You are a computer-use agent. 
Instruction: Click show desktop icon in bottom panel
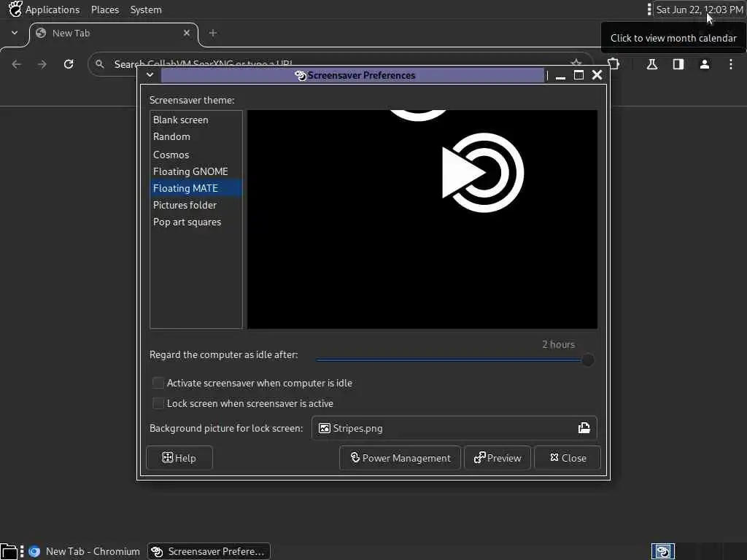point(9,551)
